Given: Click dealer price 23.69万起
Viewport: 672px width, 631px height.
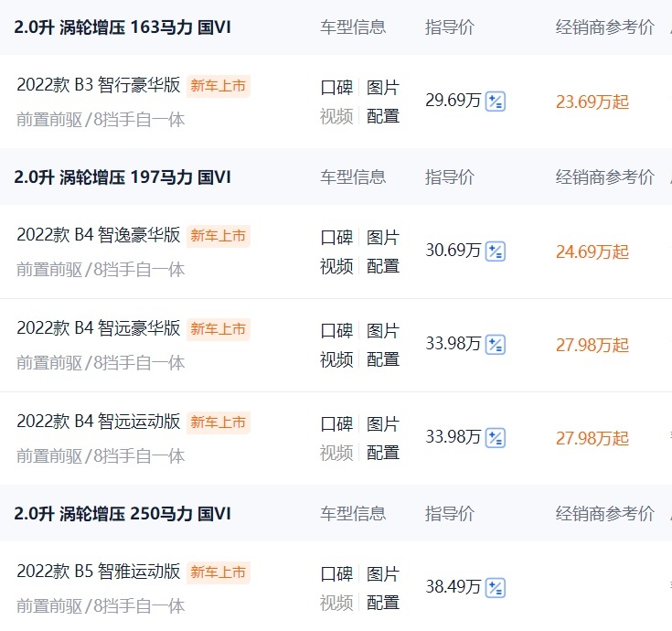Looking at the screenshot, I should coord(592,102).
